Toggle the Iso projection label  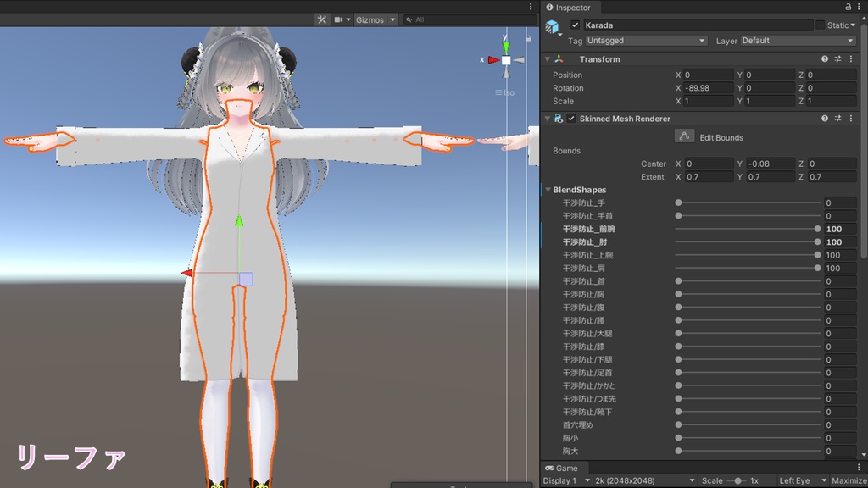[x=504, y=92]
